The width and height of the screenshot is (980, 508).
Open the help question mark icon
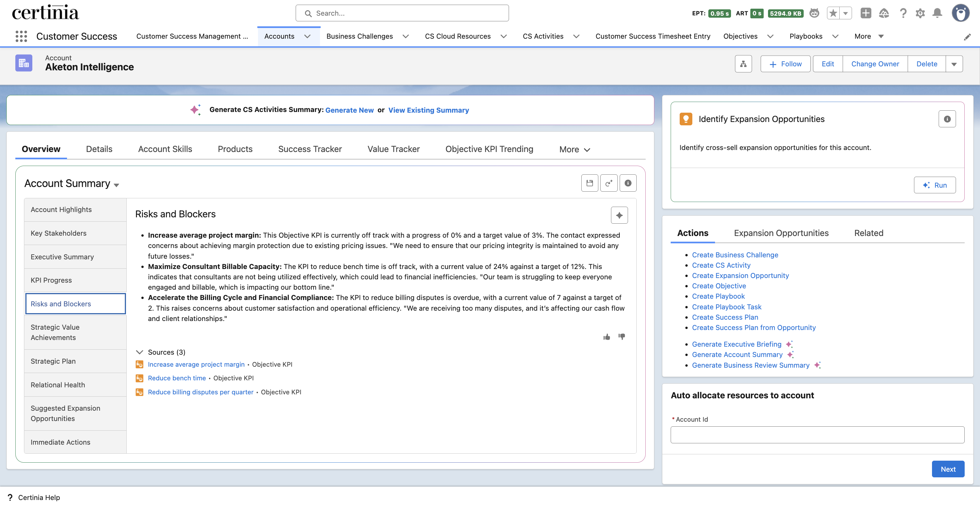click(x=903, y=13)
